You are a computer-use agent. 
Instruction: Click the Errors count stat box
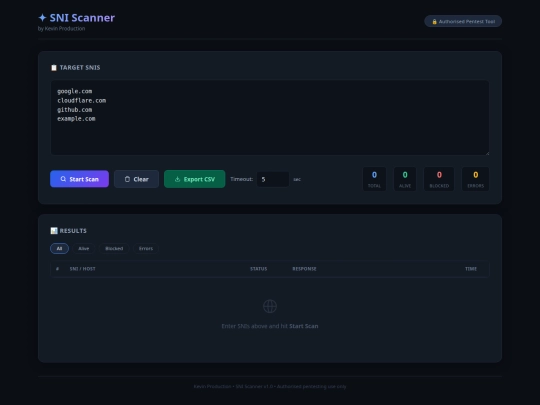click(x=476, y=179)
